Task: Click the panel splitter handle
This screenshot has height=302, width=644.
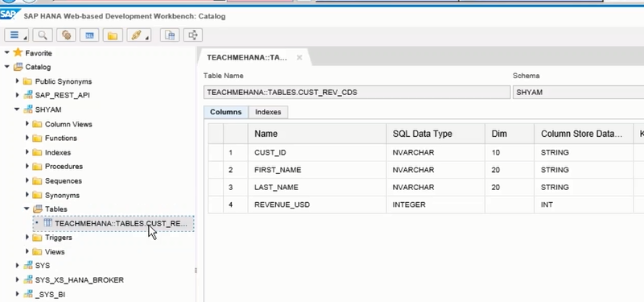Action: 196,271
